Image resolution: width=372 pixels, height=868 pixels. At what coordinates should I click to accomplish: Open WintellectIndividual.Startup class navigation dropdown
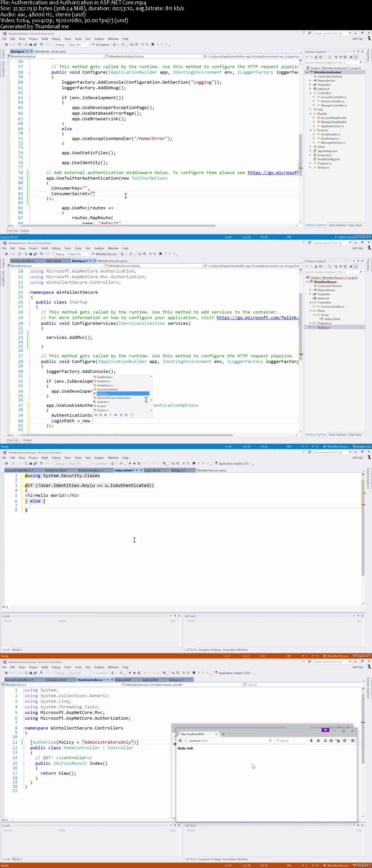(x=155, y=56)
